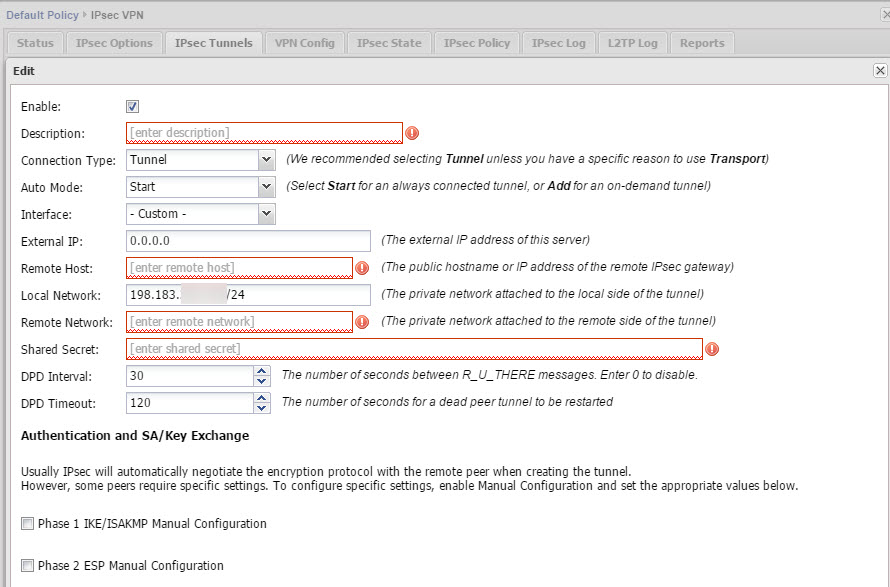Uncheck the Enable checkbox
Image resolution: width=890 pixels, height=587 pixels.
click(131, 105)
